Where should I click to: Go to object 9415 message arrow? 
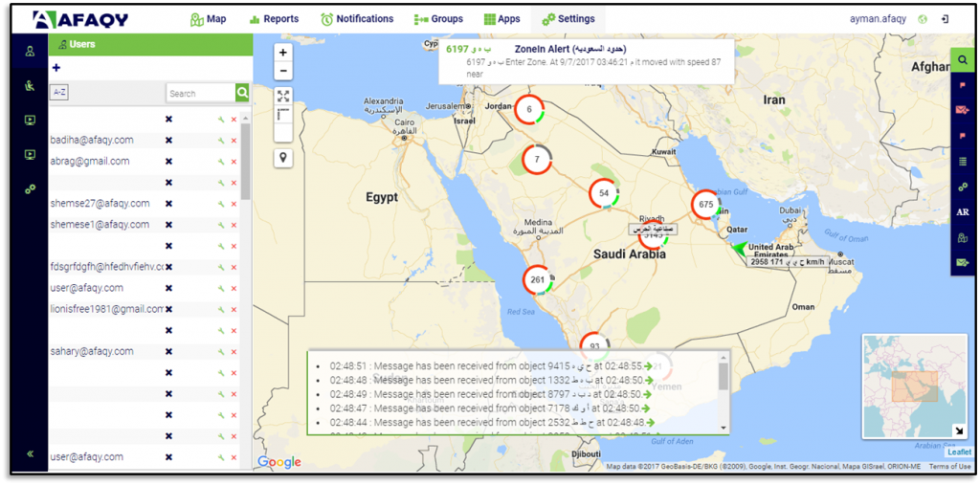(x=649, y=365)
